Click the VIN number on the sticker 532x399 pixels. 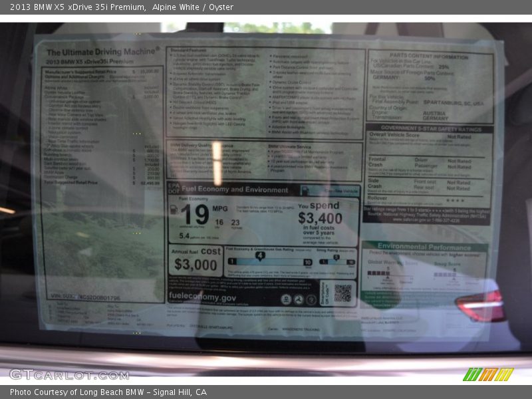click(85, 297)
